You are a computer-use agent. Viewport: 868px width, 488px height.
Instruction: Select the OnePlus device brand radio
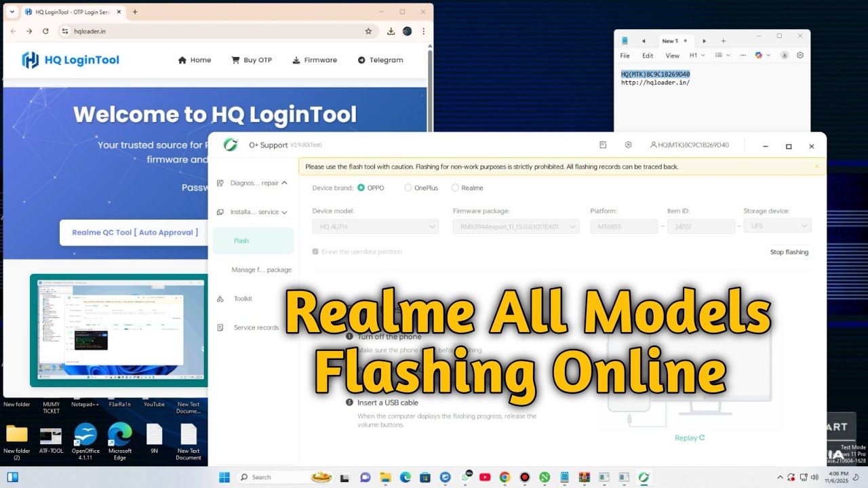tap(408, 188)
